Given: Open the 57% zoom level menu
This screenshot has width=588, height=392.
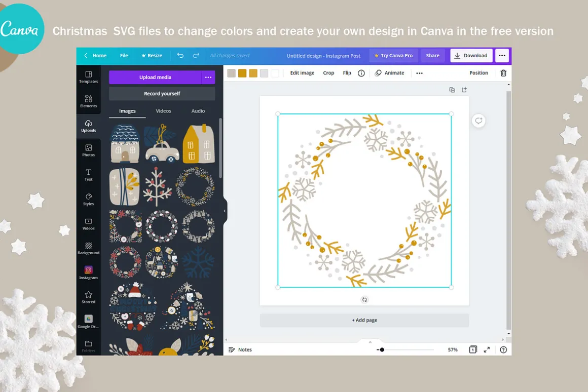Looking at the screenshot, I should click(x=453, y=349).
